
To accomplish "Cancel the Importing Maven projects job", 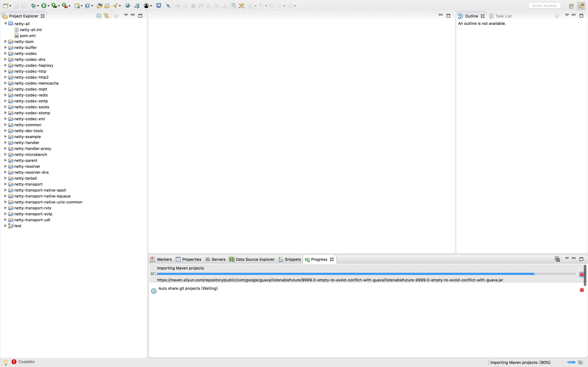I will (581, 275).
